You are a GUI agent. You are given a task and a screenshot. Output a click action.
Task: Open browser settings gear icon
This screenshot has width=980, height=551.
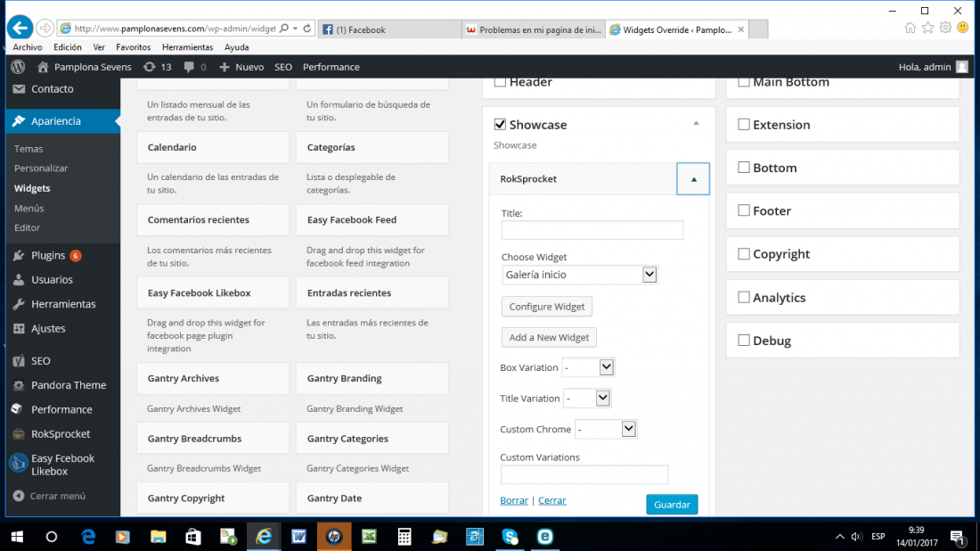[x=945, y=28]
